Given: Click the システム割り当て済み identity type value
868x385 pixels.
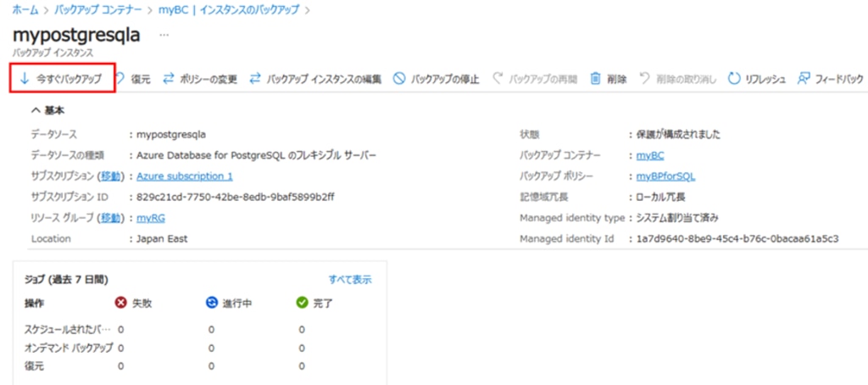Looking at the screenshot, I should [x=677, y=218].
